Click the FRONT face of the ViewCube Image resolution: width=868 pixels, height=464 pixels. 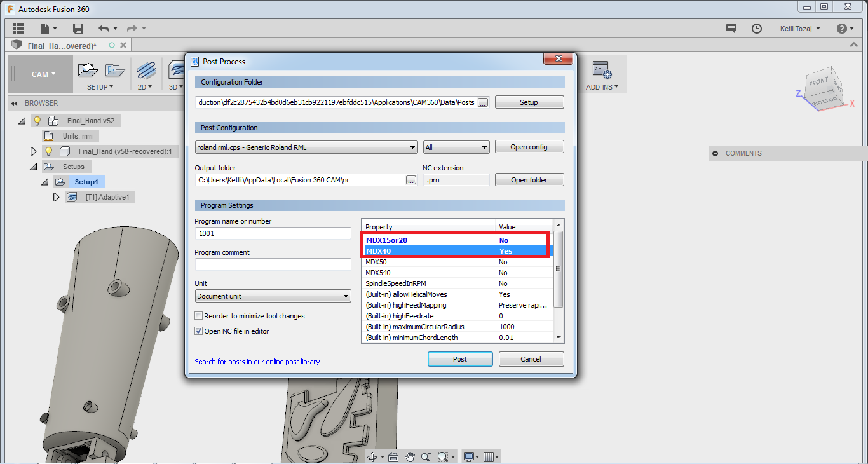[x=818, y=82]
